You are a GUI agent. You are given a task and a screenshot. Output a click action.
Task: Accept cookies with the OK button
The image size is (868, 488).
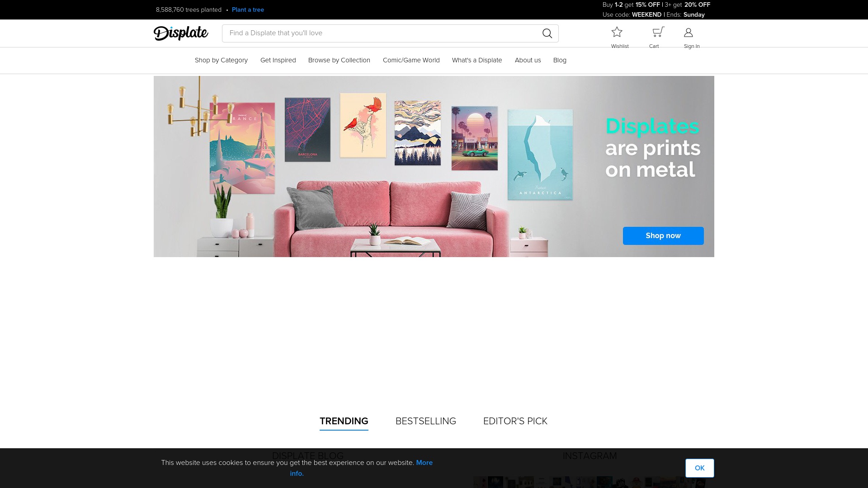coord(699,468)
